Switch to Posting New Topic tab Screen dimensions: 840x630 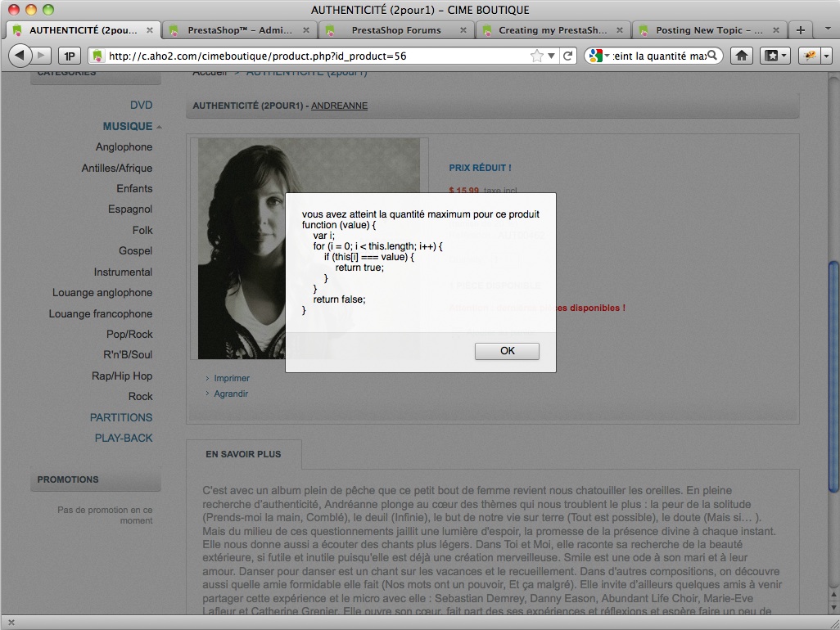coord(709,30)
